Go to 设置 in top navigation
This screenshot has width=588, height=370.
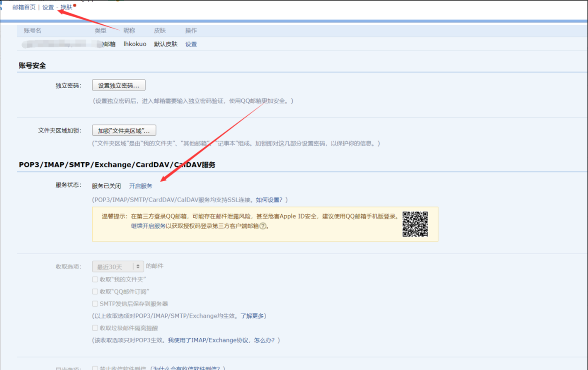pyautogui.click(x=48, y=7)
